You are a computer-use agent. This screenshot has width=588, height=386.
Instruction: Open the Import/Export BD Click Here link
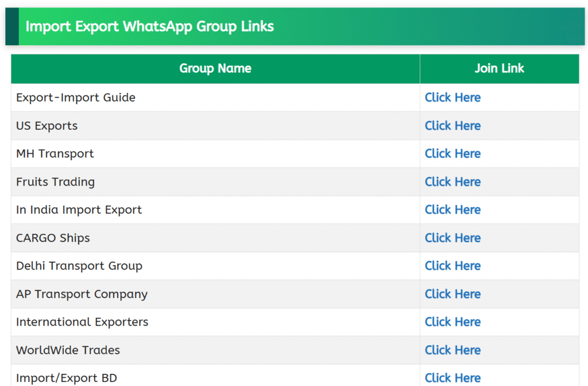coord(452,378)
